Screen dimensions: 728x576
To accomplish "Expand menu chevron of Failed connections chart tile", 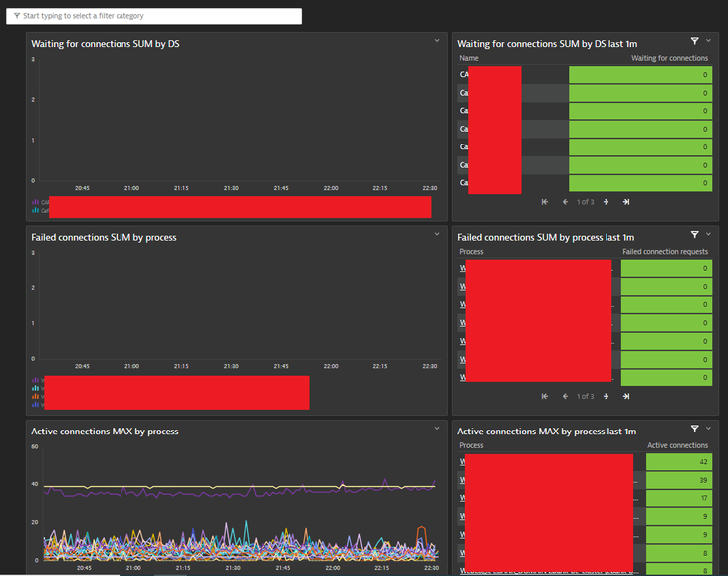I will [437, 234].
